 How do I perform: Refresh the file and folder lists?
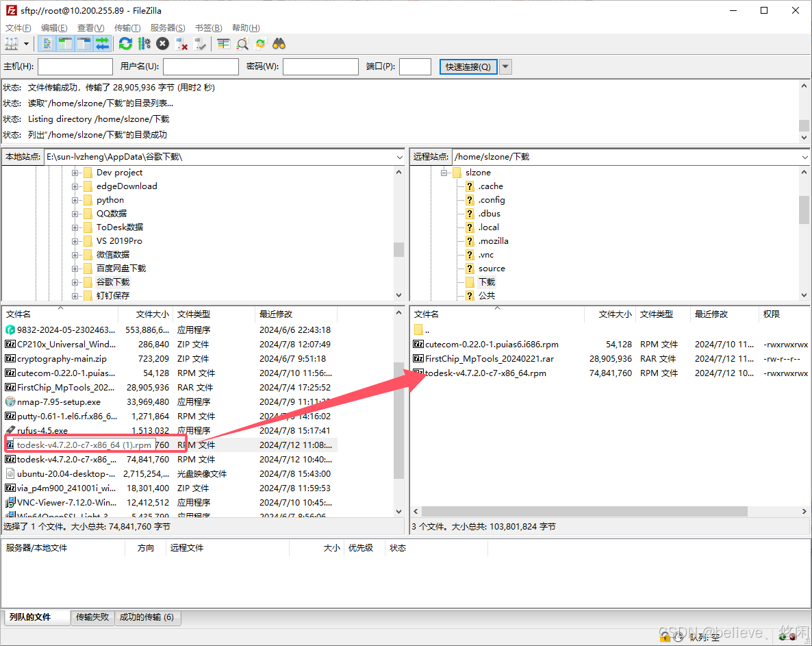click(125, 44)
